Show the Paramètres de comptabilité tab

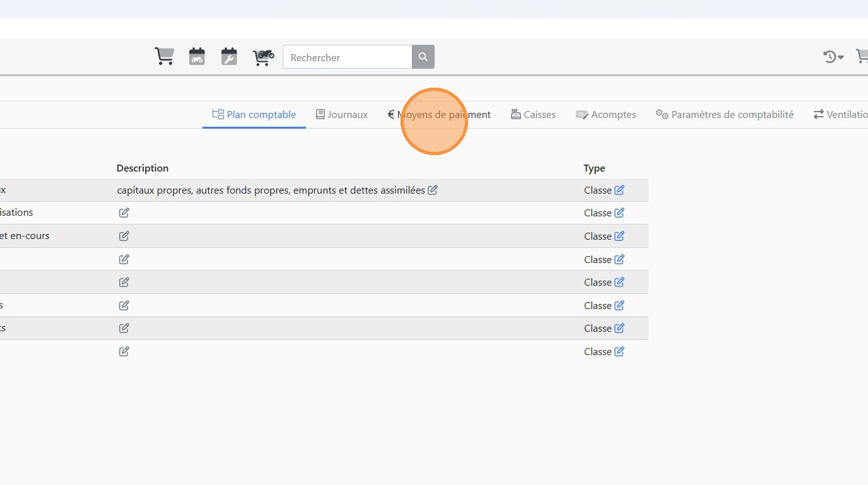[725, 115]
